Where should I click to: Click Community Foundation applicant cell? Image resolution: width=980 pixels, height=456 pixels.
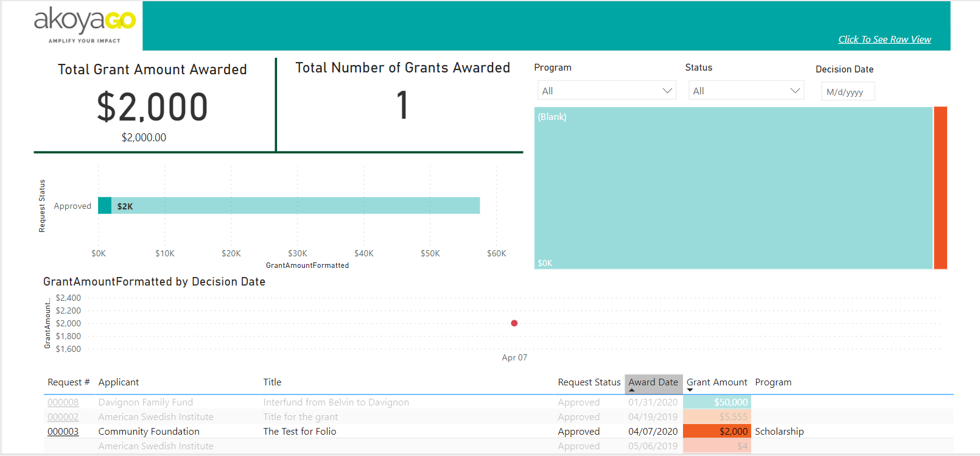tap(149, 432)
